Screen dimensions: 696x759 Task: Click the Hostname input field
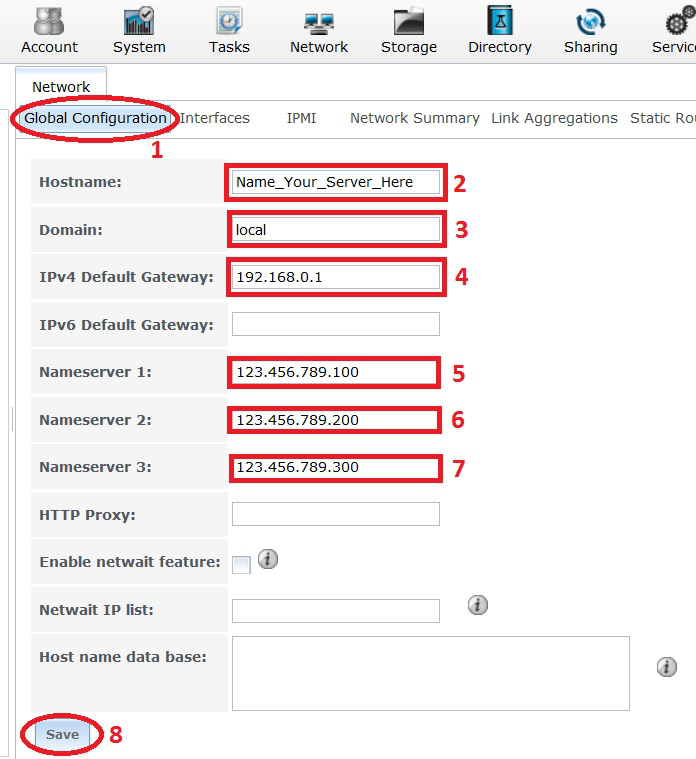coord(335,182)
